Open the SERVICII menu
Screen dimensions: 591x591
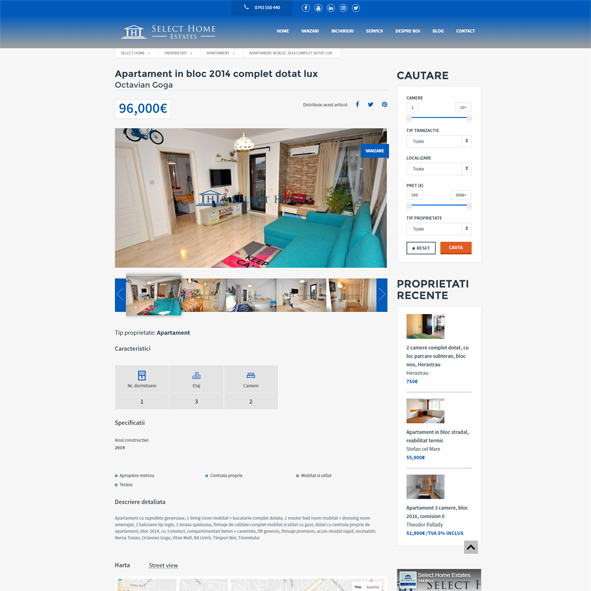click(374, 31)
